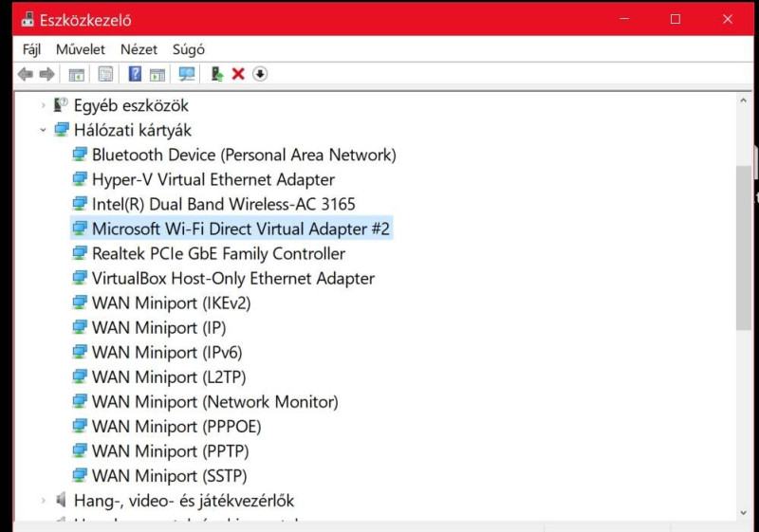Maximize the Eszközkezelő window
Image resolution: width=759 pixels, height=532 pixels.
click(x=676, y=19)
